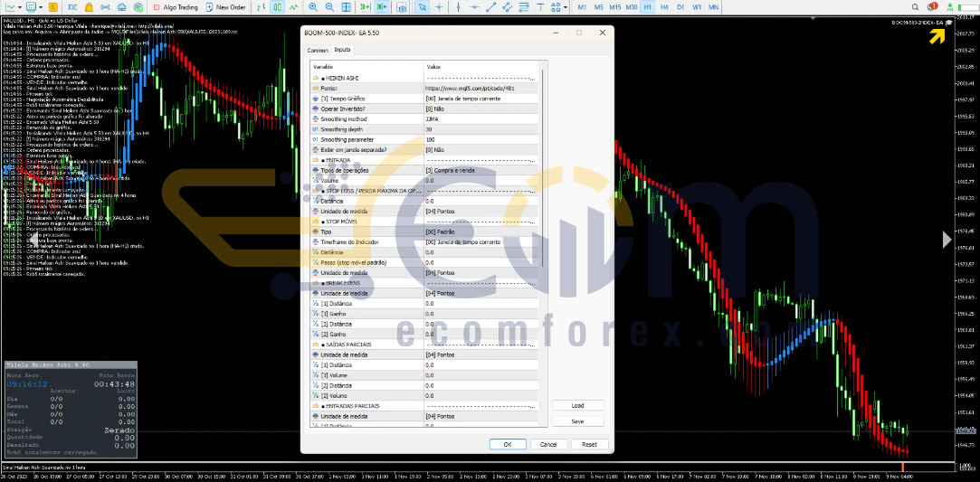Click the Vilela Heiken Ashi 5.50 panel title
The width and height of the screenshot is (980, 482).
tap(47, 364)
